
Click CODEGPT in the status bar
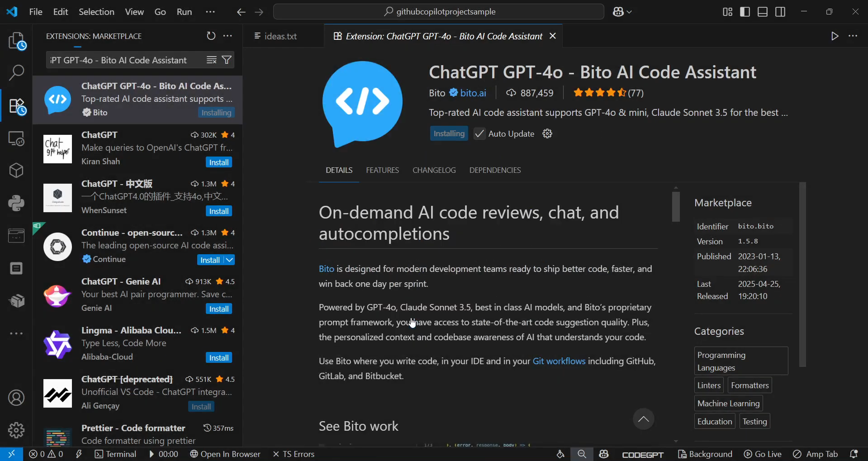pyautogui.click(x=643, y=454)
